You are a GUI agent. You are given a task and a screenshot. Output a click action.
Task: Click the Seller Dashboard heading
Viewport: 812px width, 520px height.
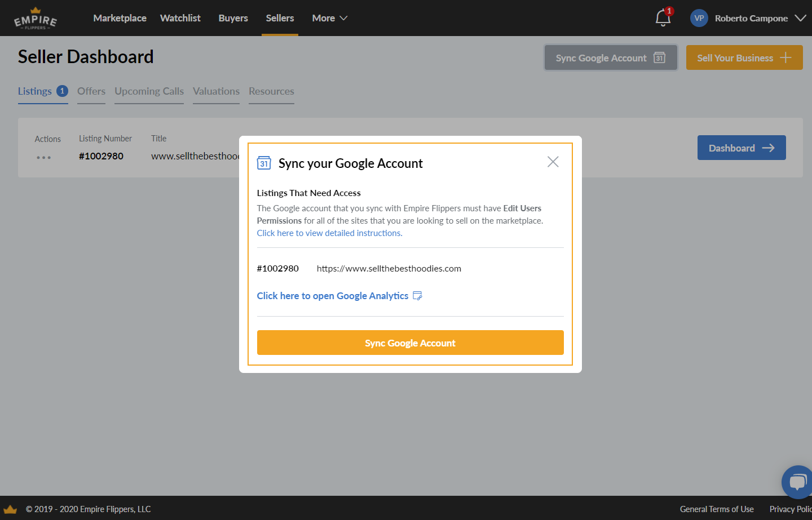[x=86, y=56]
